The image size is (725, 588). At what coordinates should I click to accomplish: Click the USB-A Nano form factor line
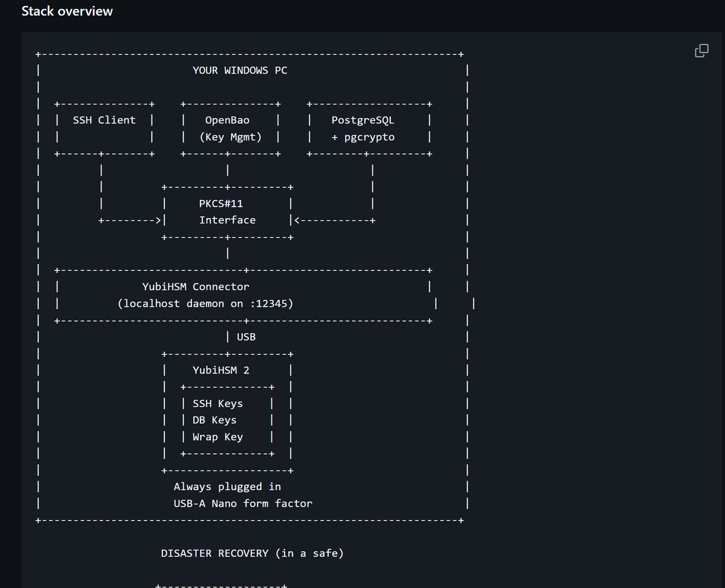[x=243, y=503]
